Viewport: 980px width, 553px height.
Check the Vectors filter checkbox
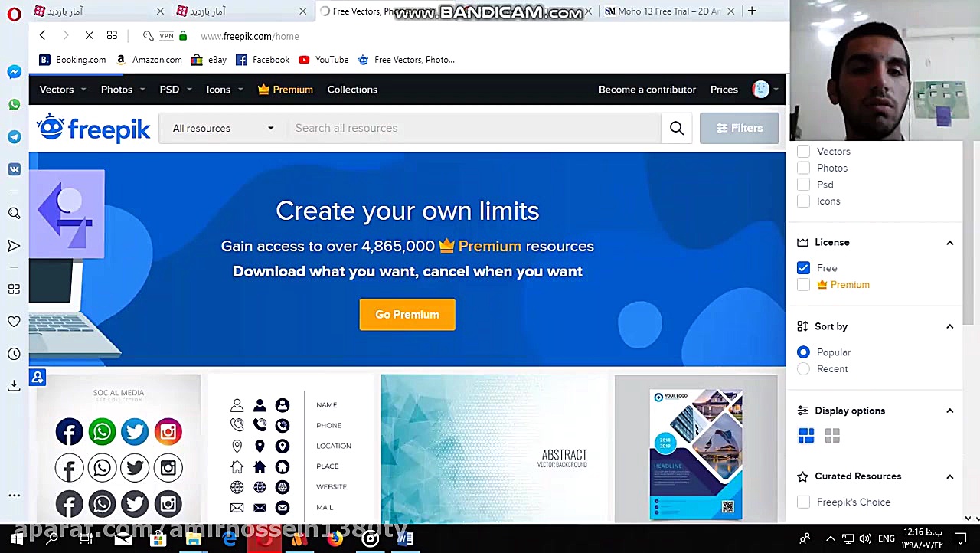click(803, 152)
